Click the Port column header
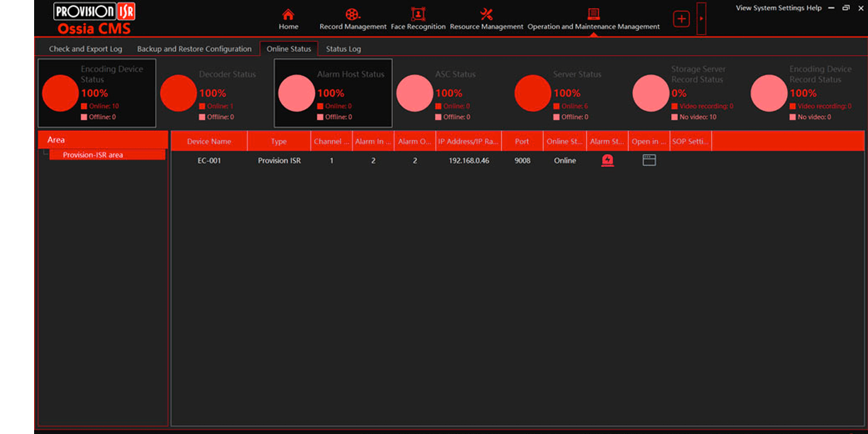 [x=522, y=141]
